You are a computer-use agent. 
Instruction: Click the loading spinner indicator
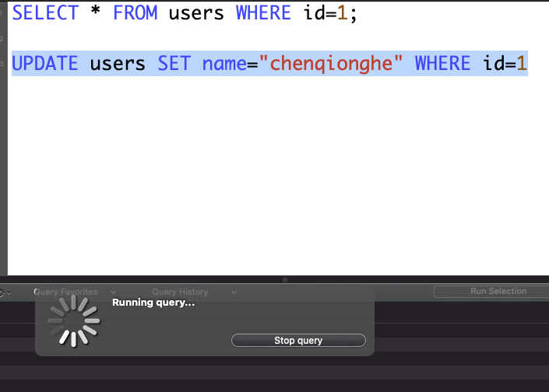73,320
